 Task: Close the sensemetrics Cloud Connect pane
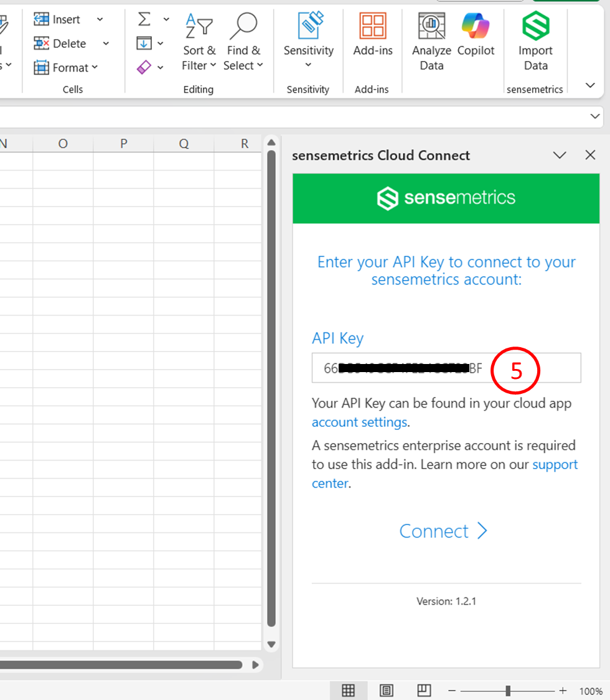pyautogui.click(x=590, y=155)
